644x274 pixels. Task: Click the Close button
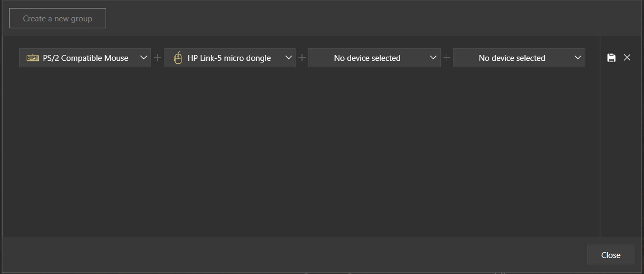pyautogui.click(x=611, y=255)
